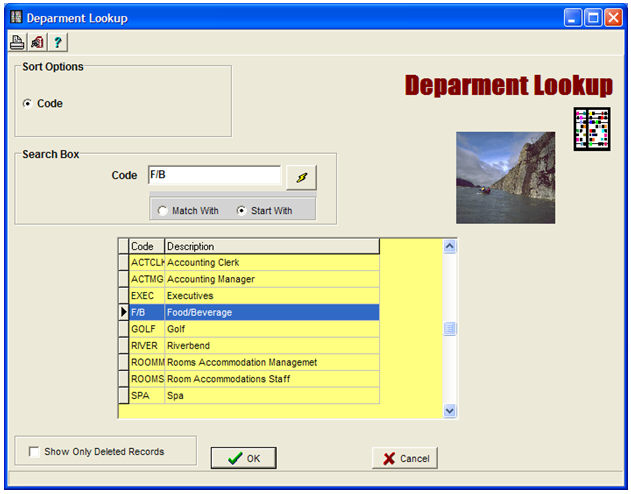Click the colorful grid logo icon
The image size is (631, 494).
[x=591, y=129]
